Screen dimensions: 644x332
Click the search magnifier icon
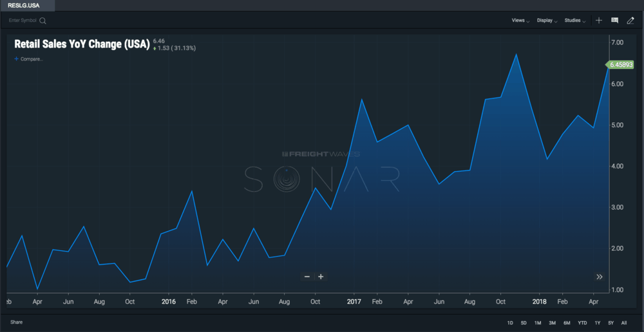click(x=43, y=21)
